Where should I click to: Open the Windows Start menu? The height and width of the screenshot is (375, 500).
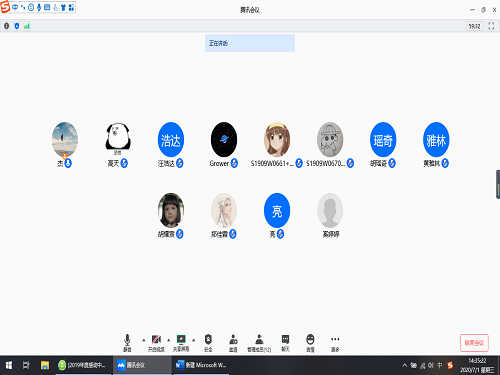point(9,365)
